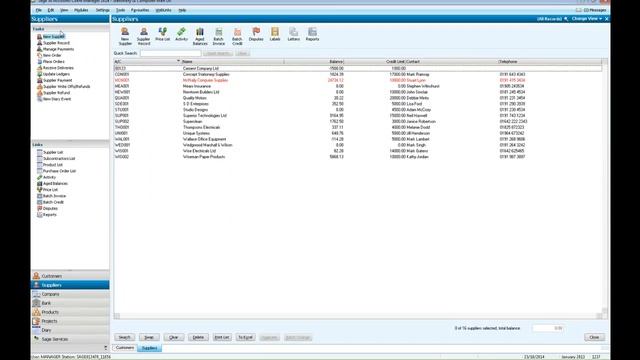Select the Suppliers module in the navigation
This screenshot has width=640, height=360.
click(70, 285)
